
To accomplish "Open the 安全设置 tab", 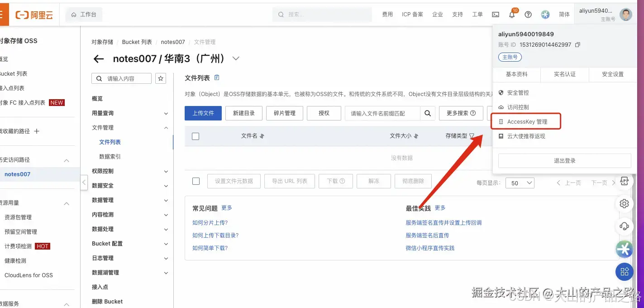I will point(613,74).
